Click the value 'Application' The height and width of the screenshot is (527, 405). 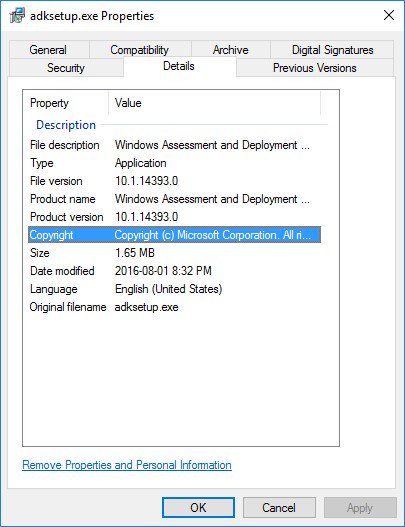point(140,163)
